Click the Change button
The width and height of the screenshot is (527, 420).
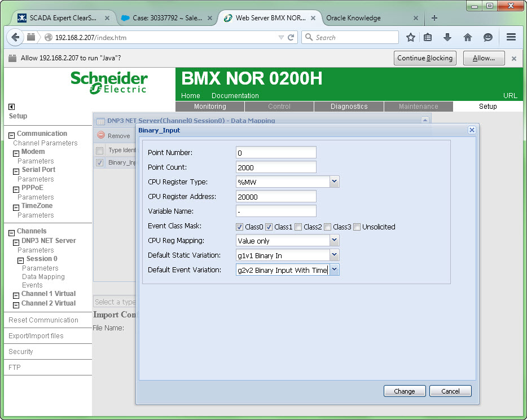405,391
